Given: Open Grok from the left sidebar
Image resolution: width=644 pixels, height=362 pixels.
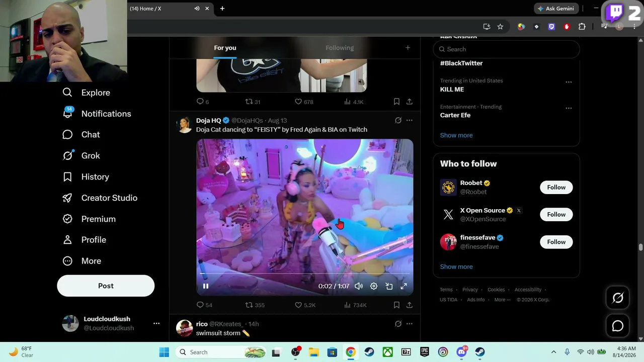Looking at the screenshot, I should 81,156.
